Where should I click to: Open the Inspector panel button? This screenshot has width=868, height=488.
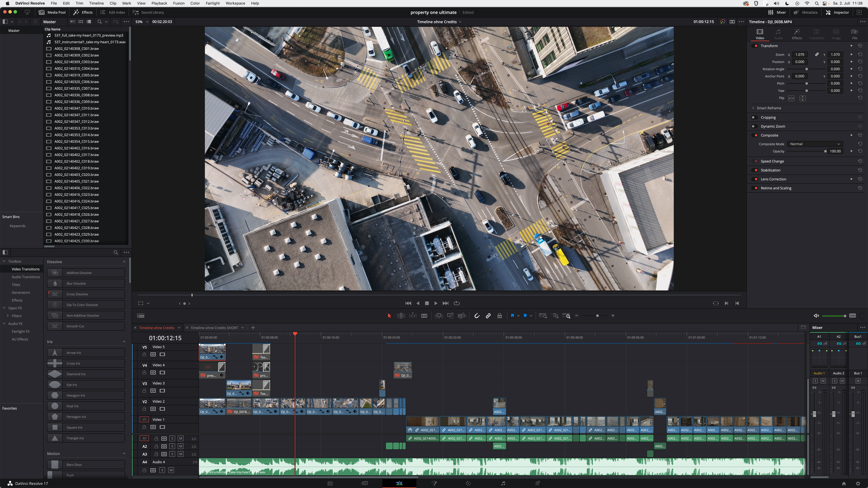[x=837, y=12]
